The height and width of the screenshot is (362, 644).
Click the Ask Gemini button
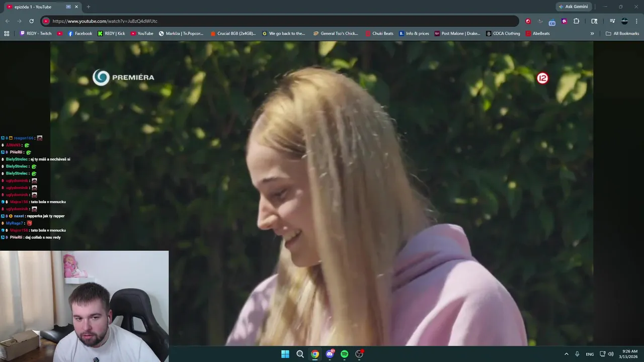[x=573, y=7]
